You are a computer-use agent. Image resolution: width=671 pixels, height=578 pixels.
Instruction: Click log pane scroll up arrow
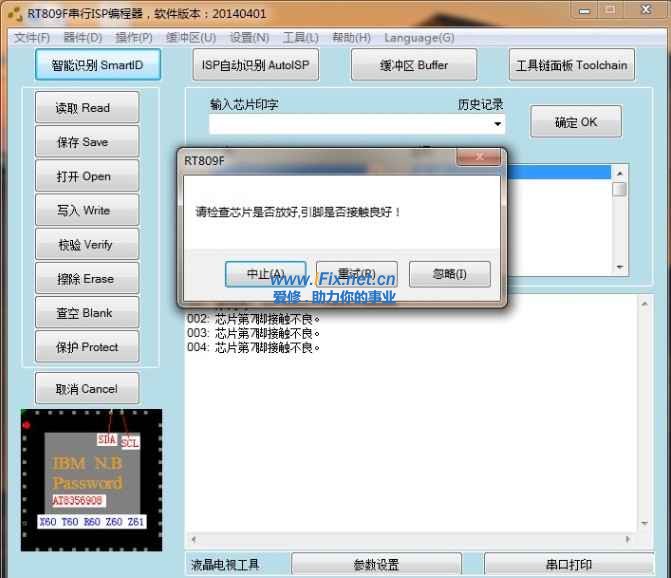click(x=644, y=304)
